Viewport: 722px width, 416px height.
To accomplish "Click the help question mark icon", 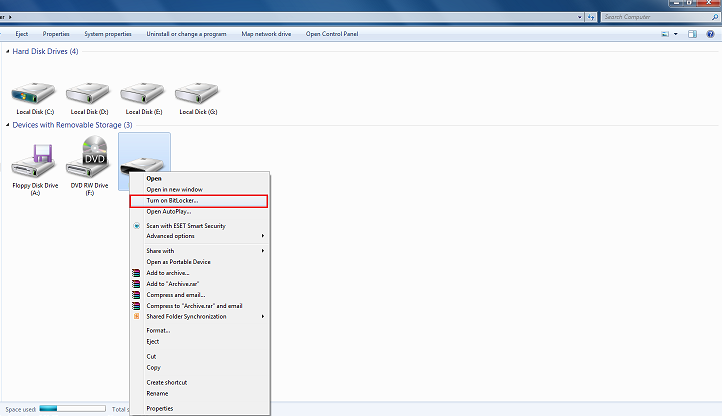I will click(710, 34).
